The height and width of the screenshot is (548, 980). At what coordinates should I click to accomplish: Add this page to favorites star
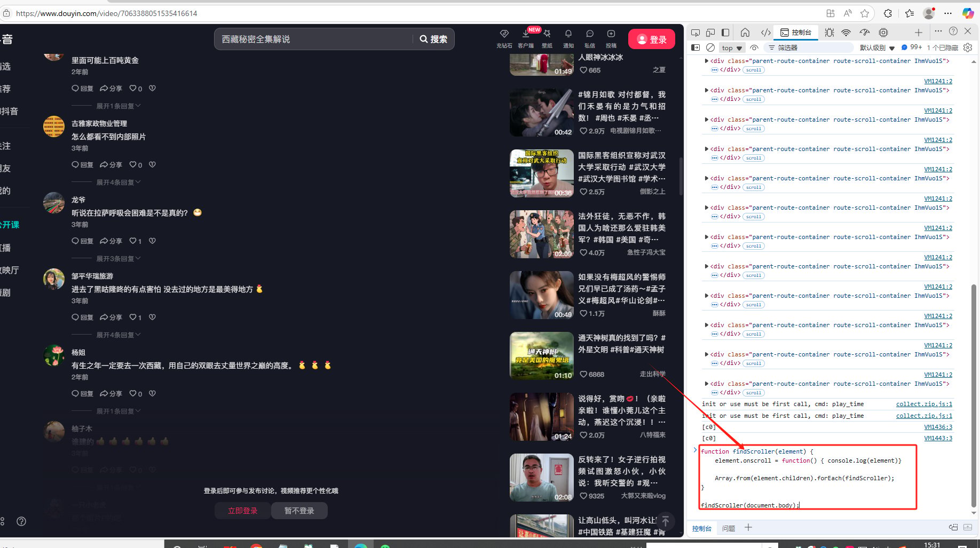point(865,13)
